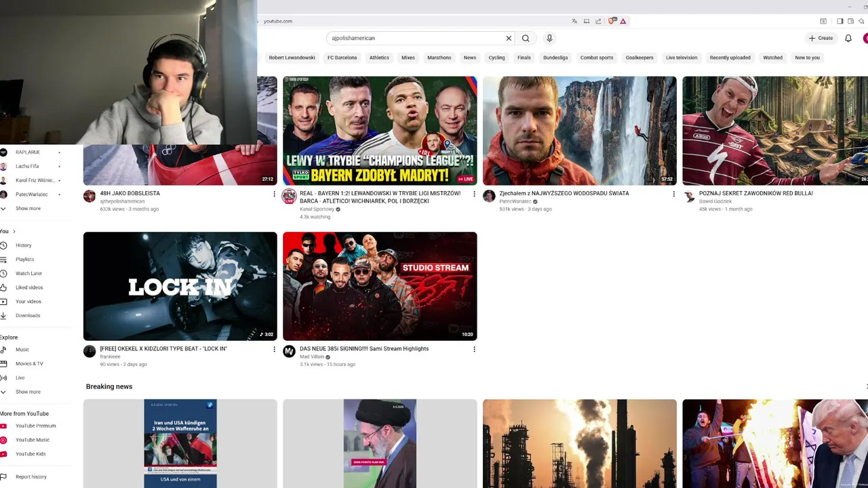Open options menu for NAJWYŻSZEGO WODOSPADU video
Viewport: 868px width, 488px height.
[x=673, y=194]
